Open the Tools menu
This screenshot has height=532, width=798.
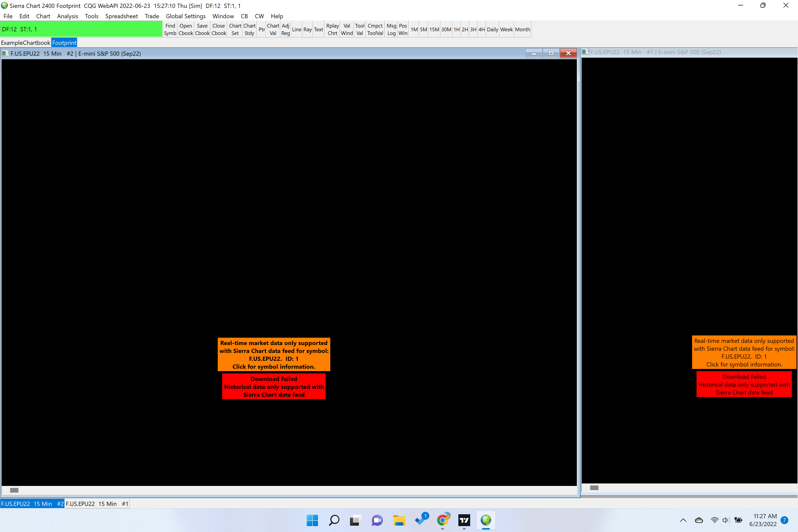click(x=92, y=16)
